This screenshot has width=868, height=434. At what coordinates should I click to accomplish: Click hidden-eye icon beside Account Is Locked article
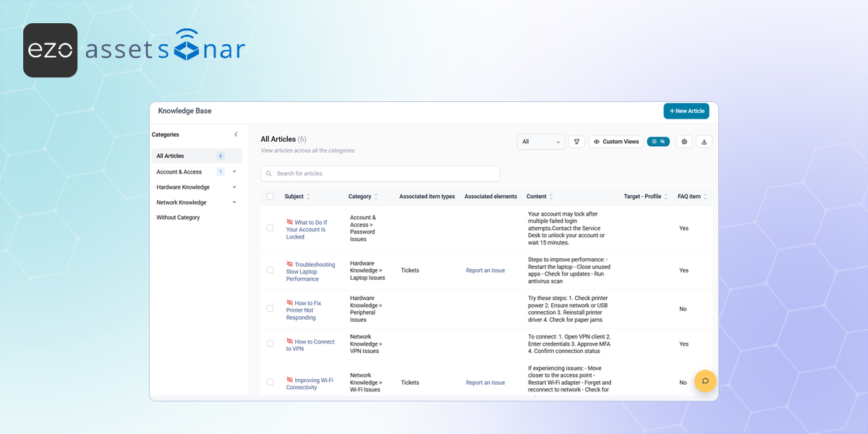pyautogui.click(x=290, y=223)
